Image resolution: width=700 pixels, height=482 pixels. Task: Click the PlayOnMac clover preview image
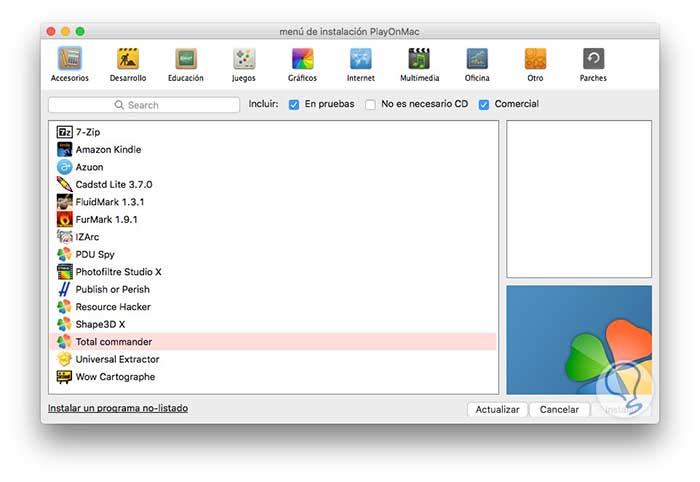[579, 340]
